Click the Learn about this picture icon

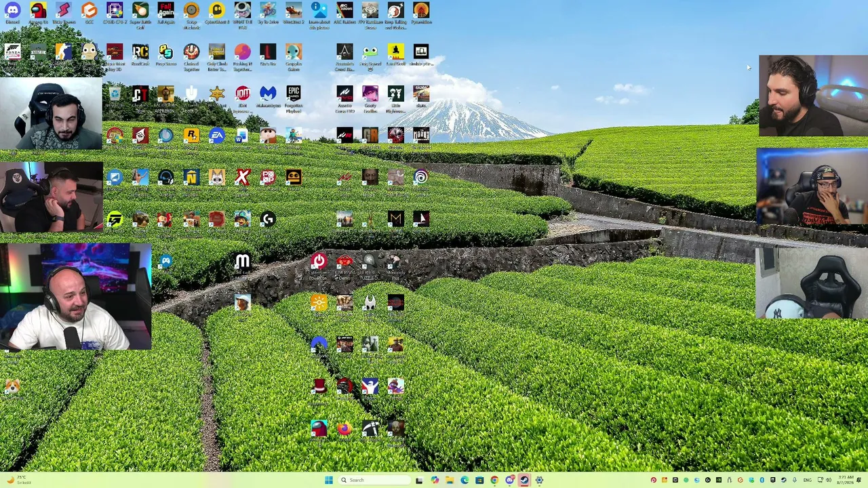tap(319, 15)
